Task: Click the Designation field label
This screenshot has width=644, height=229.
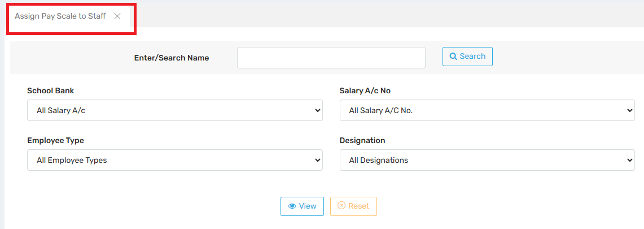Action: pos(362,140)
